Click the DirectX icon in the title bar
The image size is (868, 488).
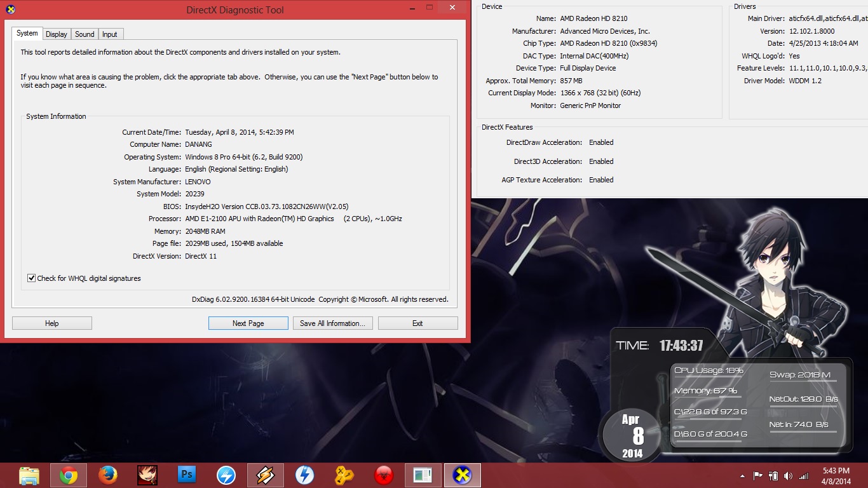click(x=10, y=9)
